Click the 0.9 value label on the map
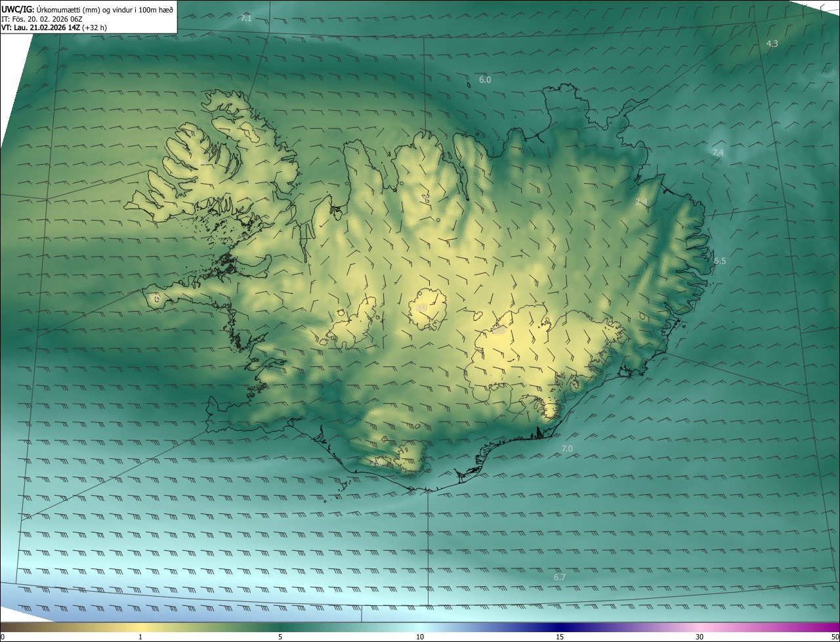The image size is (840, 642). tap(421, 307)
